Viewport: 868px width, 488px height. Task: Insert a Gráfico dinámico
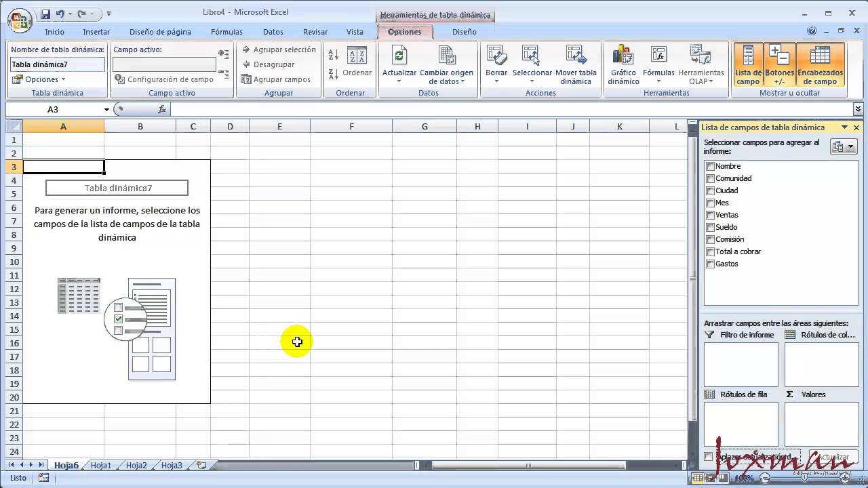(x=623, y=66)
